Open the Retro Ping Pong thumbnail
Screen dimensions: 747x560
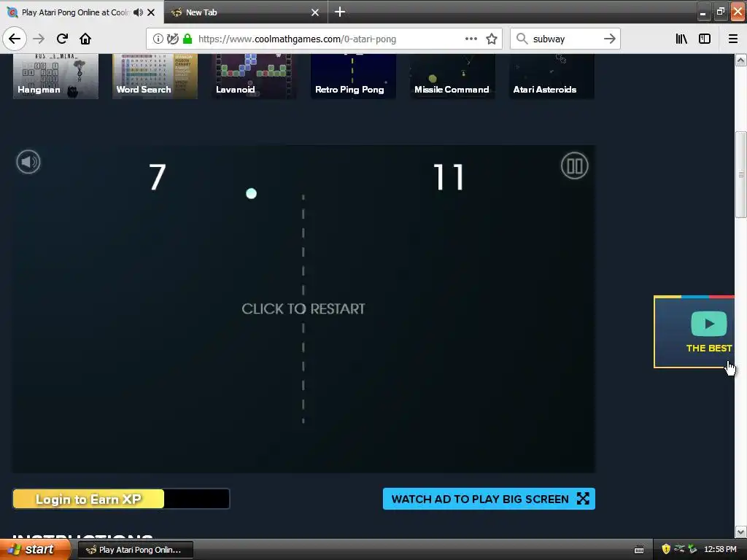pyautogui.click(x=353, y=76)
